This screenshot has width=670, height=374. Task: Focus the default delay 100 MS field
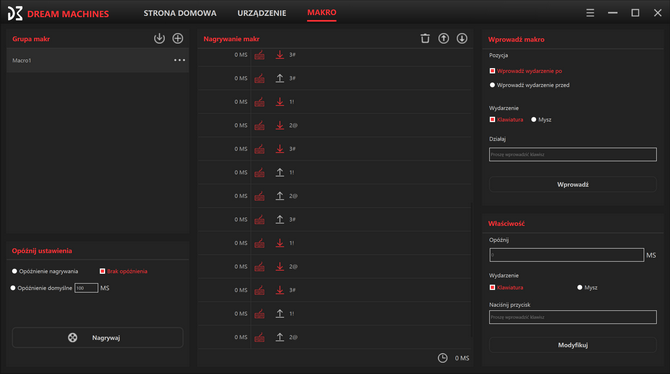[x=86, y=288]
